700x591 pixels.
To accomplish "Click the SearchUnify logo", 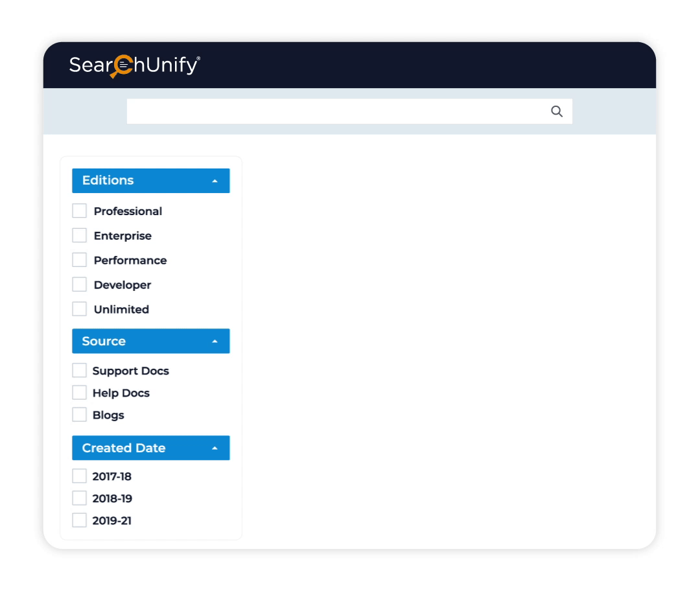I will 134,65.
